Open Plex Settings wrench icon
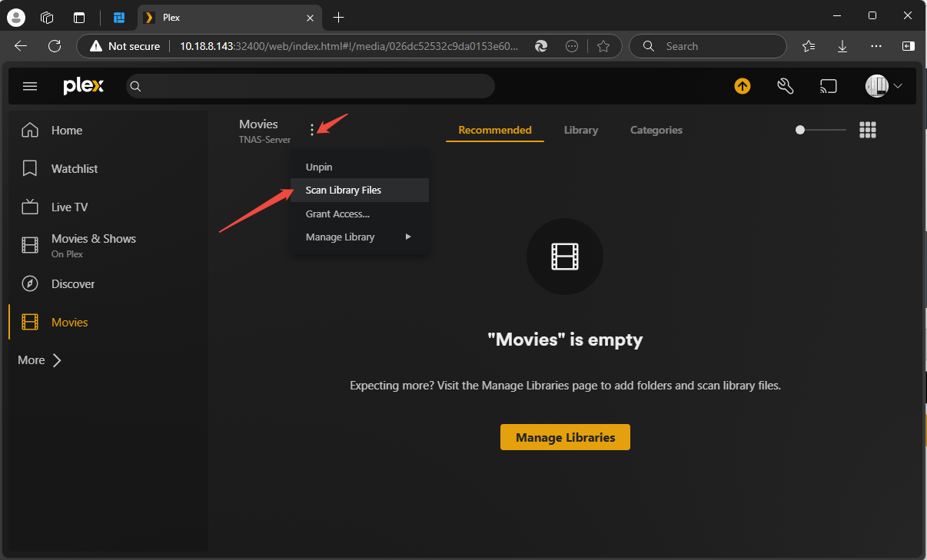This screenshot has width=927, height=560. tap(785, 86)
